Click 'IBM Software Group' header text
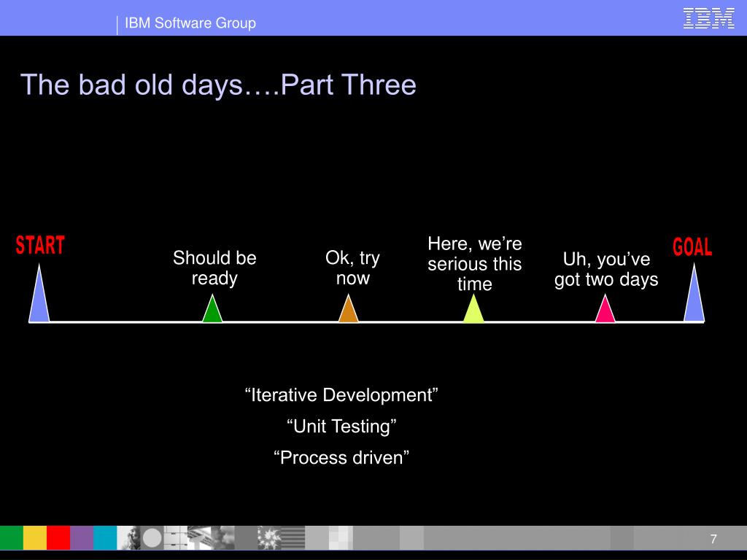This screenshot has width=747, height=560. pyautogui.click(x=190, y=23)
